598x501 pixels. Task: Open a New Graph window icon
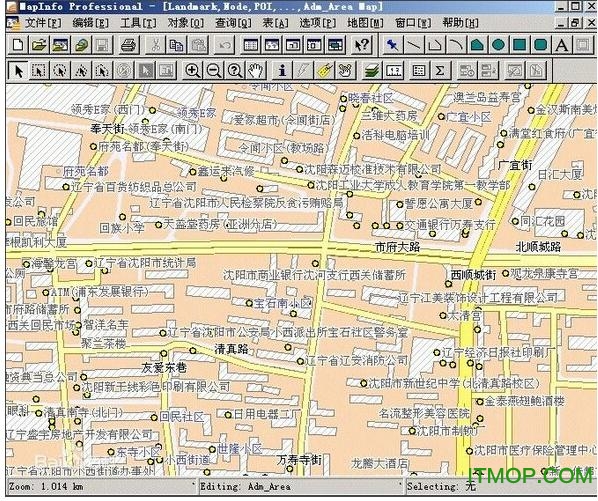[x=293, y=45]
